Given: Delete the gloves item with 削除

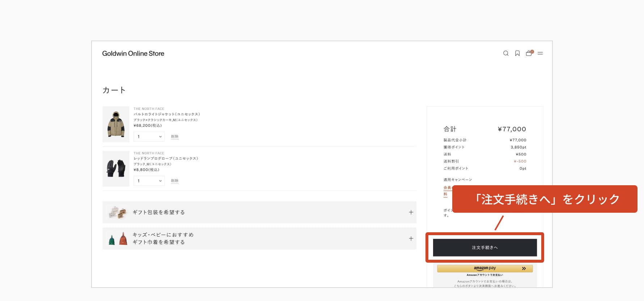Looking at the screenshot, I should point(175,181).
